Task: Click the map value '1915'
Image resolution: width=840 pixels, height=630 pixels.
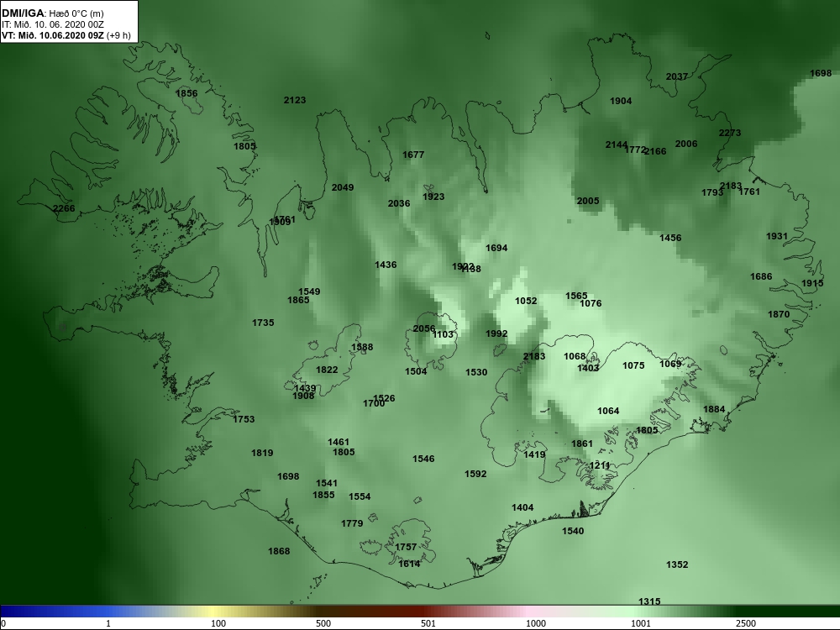Action: click(x=812, y=283)
